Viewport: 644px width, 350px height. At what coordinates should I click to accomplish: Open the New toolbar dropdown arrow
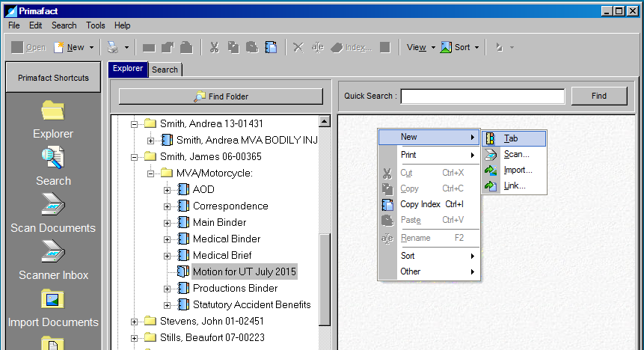[x=91, y=48]
